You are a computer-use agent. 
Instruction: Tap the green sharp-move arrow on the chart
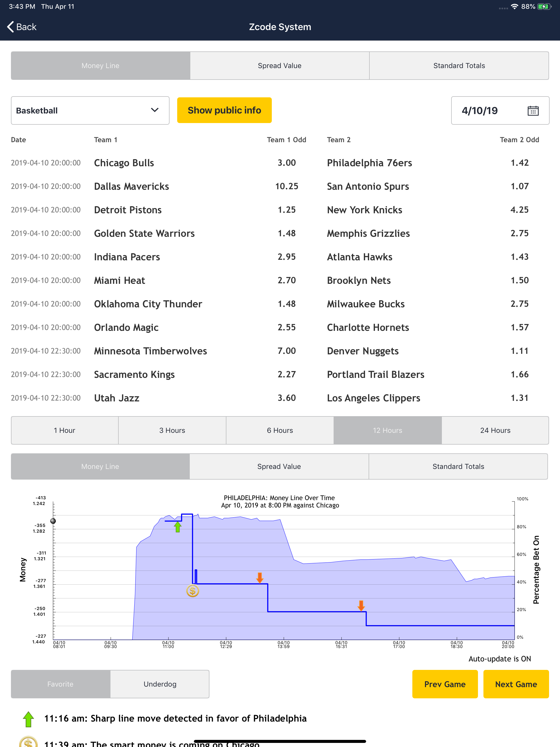(178, 527)
